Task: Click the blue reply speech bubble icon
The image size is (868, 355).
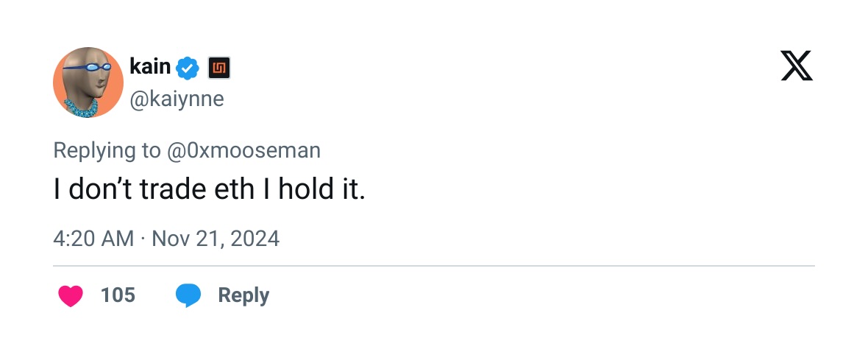Action: coord(188,295)
